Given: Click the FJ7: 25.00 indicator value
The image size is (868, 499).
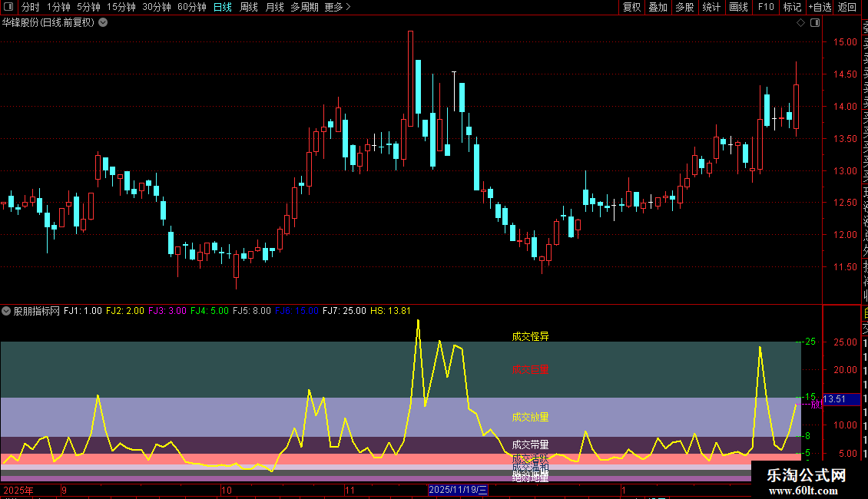Looking at the screenshot, I should (x=344, y=311).
